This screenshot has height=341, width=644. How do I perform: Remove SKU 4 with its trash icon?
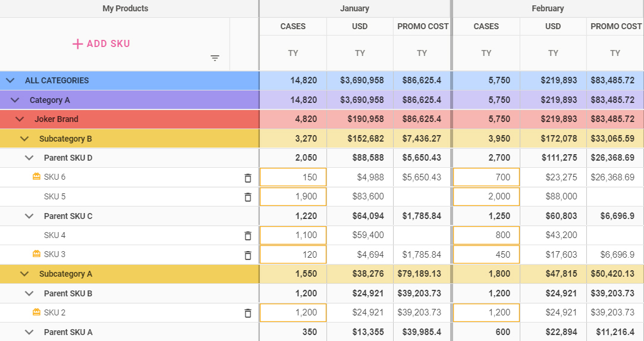pyautogui.click(x=248, y=236)
